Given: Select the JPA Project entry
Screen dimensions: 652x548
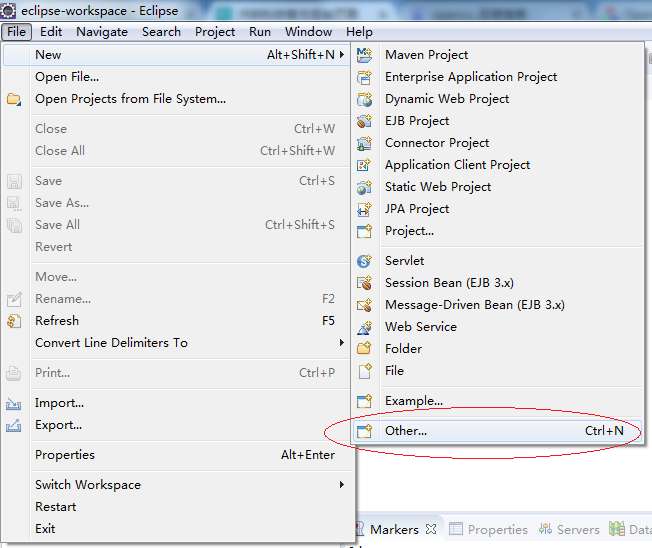Looking at the screenshot, I should tap(497, 209).
